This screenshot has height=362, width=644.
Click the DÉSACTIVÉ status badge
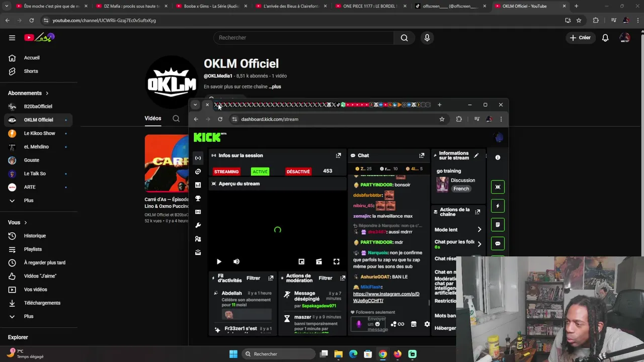click(298, 171)
